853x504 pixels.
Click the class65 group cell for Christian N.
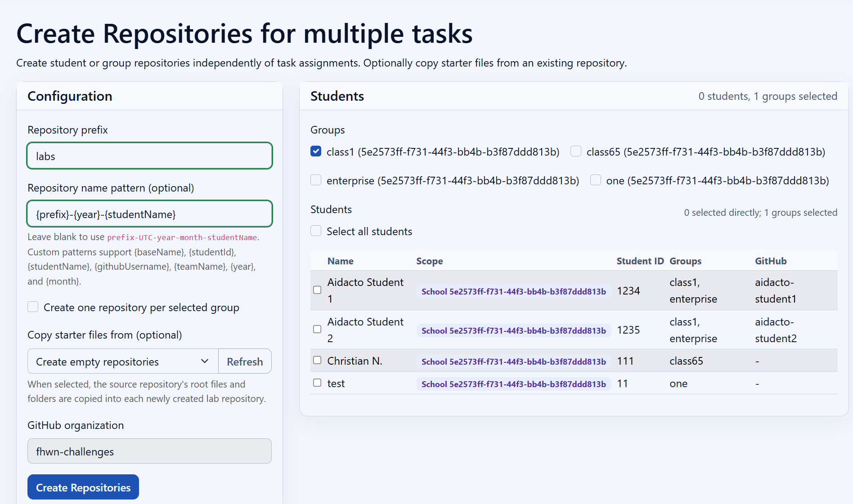coord(686,361)
